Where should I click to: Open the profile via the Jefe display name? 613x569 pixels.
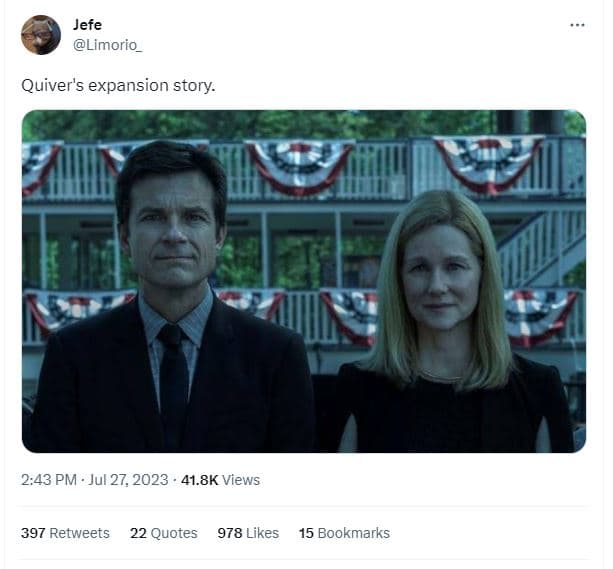(88, 24)
